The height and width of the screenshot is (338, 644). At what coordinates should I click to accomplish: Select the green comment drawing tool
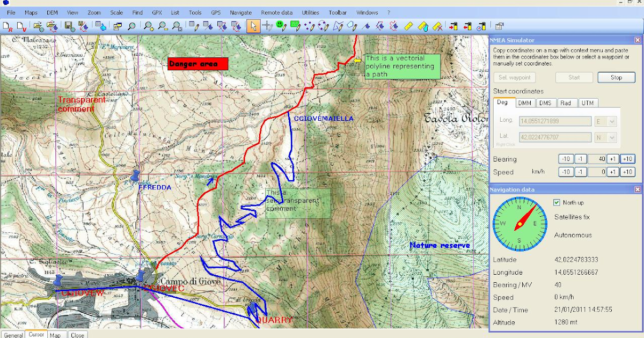pyautogui.click(x=296, y=25)
